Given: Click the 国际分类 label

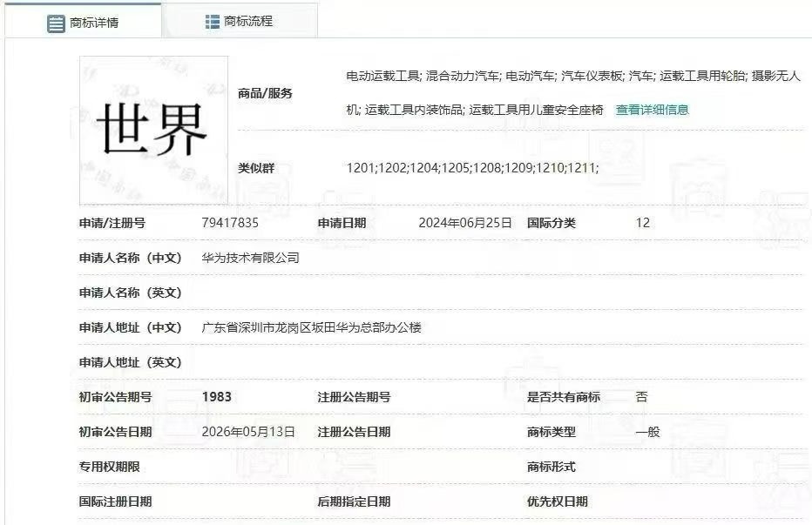Looking at the screenshot, I should point(551,223).
